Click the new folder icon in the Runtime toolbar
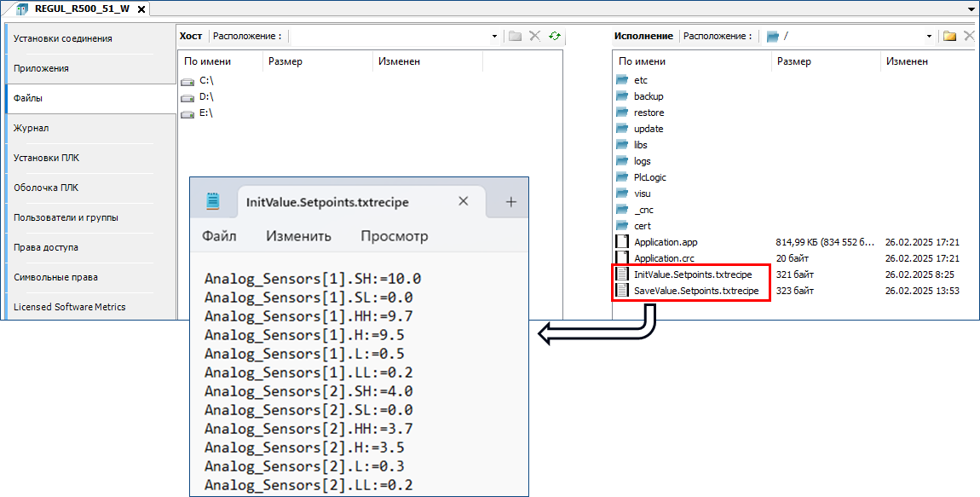 [x=949, y=36]
